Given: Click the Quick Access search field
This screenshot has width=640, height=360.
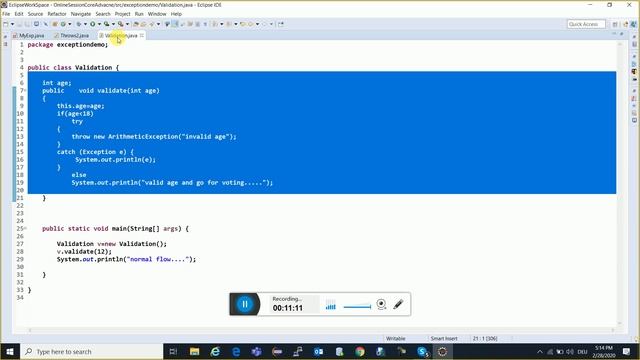Looking at the screenshot, I should click(x=586, y=24).
